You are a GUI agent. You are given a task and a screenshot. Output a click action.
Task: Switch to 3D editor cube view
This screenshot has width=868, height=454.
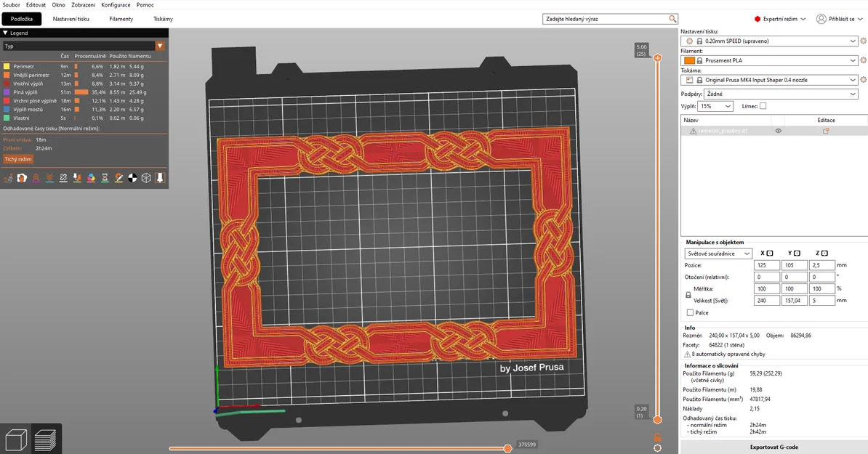coord(15,439)
